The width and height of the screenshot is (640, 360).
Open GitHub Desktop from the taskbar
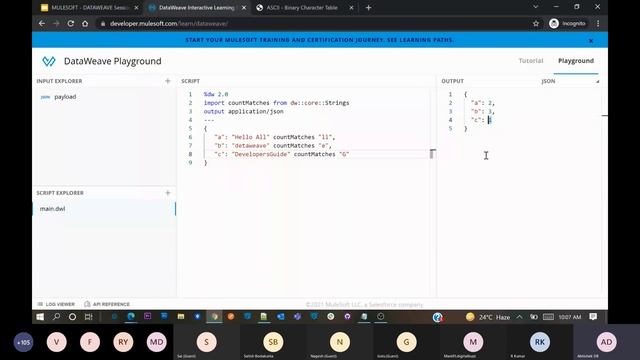(x=347, y=316)
